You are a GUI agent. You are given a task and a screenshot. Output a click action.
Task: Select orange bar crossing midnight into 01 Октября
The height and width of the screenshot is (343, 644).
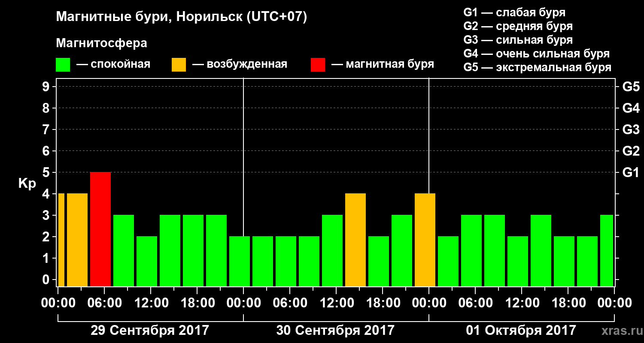point(425,240)
